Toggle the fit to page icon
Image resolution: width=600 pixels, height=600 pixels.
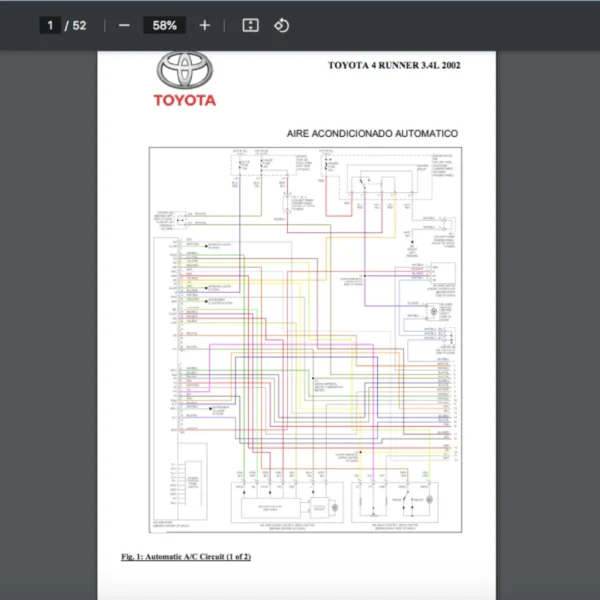[251, 25]
